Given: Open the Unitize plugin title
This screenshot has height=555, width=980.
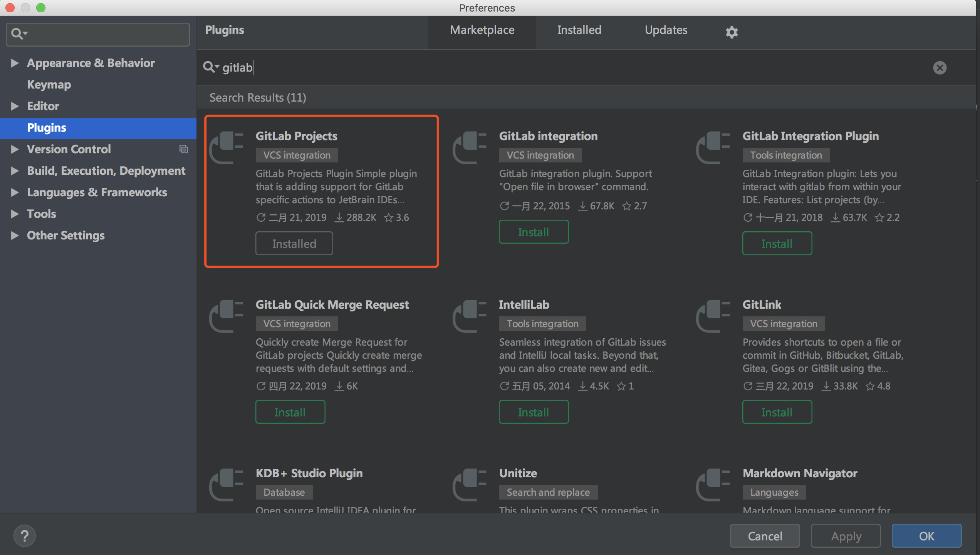Looking at the screenshot, I should point(518,473).
